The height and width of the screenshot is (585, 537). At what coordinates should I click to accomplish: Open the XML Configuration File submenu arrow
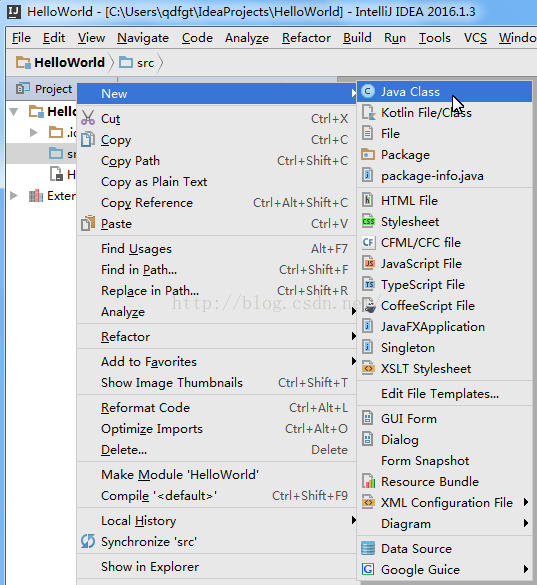click(525, 502)
